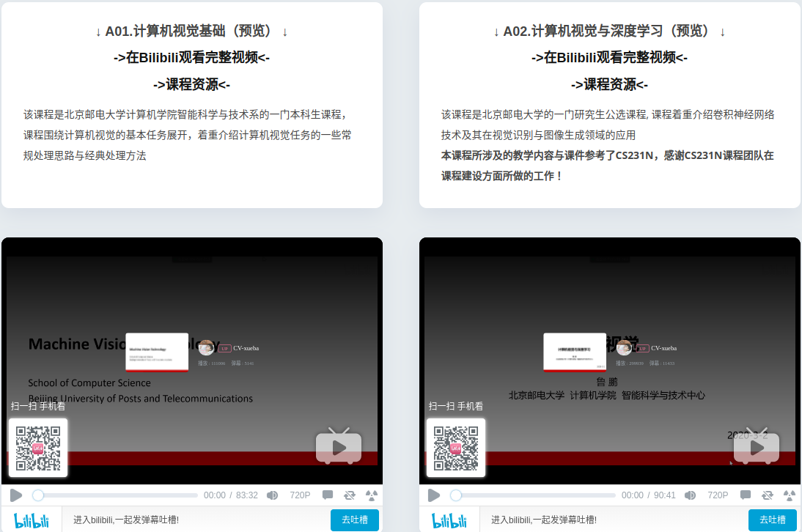Click the A01.计算机视觉基础 heading
Screen dimensions: 802x532
coord(192,32)
